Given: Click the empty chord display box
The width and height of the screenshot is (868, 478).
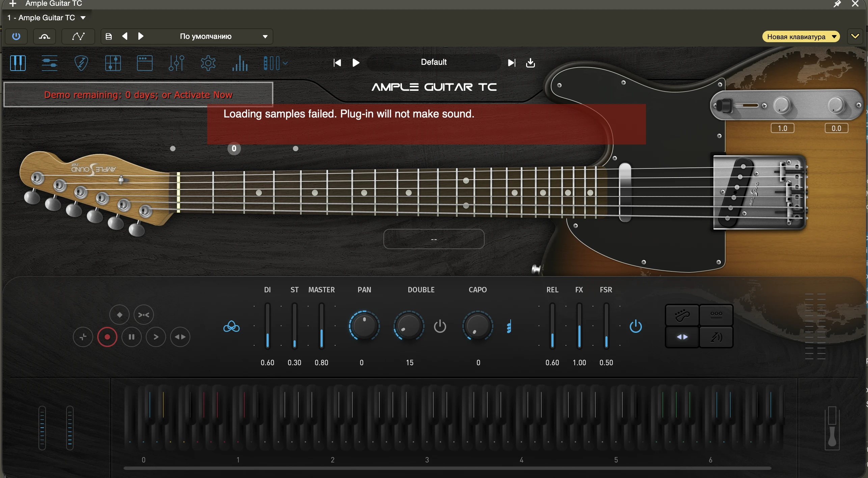Looking at the screenshot, I should pos(434,239).
